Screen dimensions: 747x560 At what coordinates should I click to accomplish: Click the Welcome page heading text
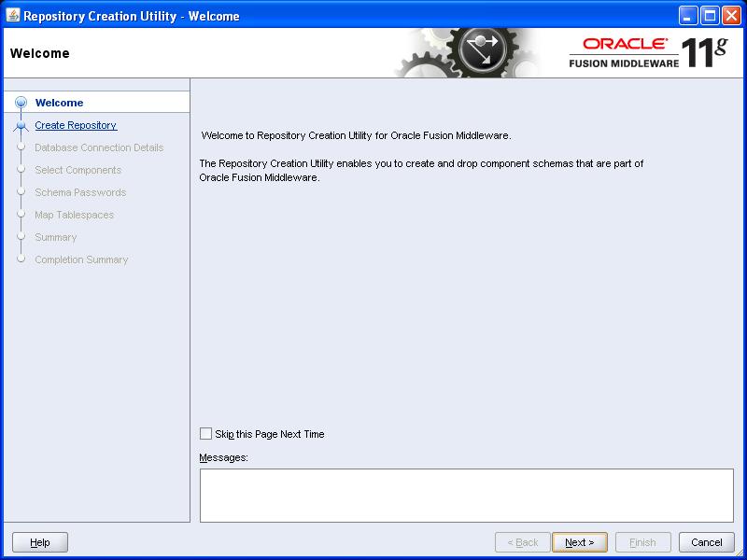pyautogui.click(x=40, y=53)
